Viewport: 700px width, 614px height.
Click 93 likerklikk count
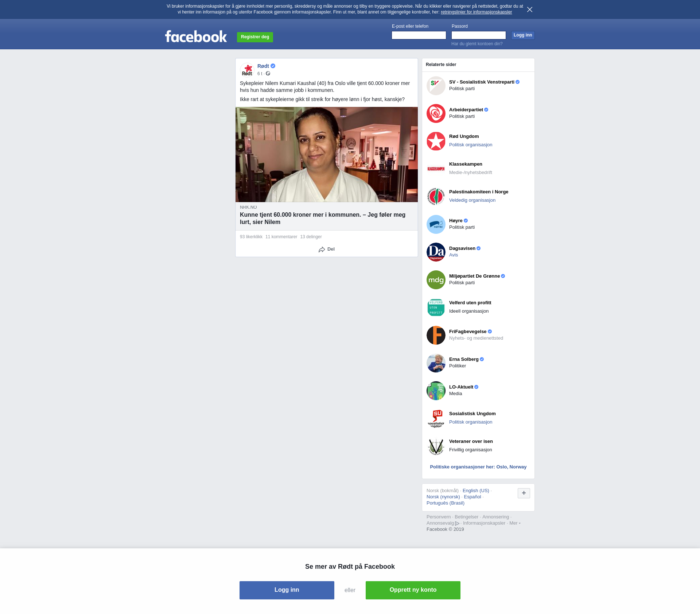pyautogui.click(x=251, y=237)
